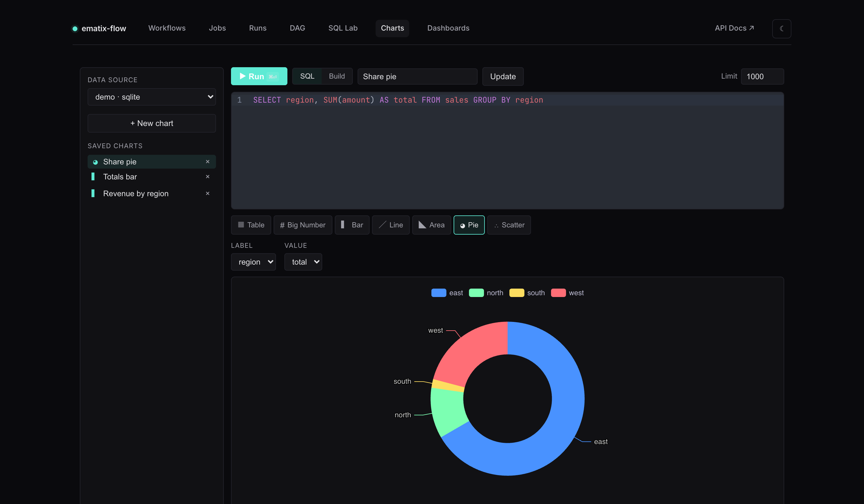Click the north label beside the chart
The height and width of the screenshot is (504, 864).
403,415
